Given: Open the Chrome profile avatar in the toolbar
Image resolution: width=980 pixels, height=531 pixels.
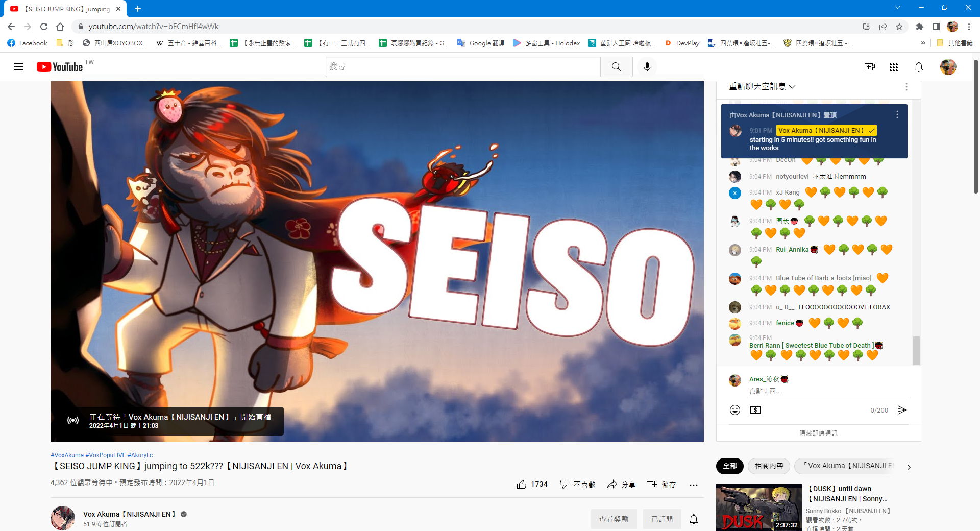Looking at the screenshot, I should click(952, 27).
